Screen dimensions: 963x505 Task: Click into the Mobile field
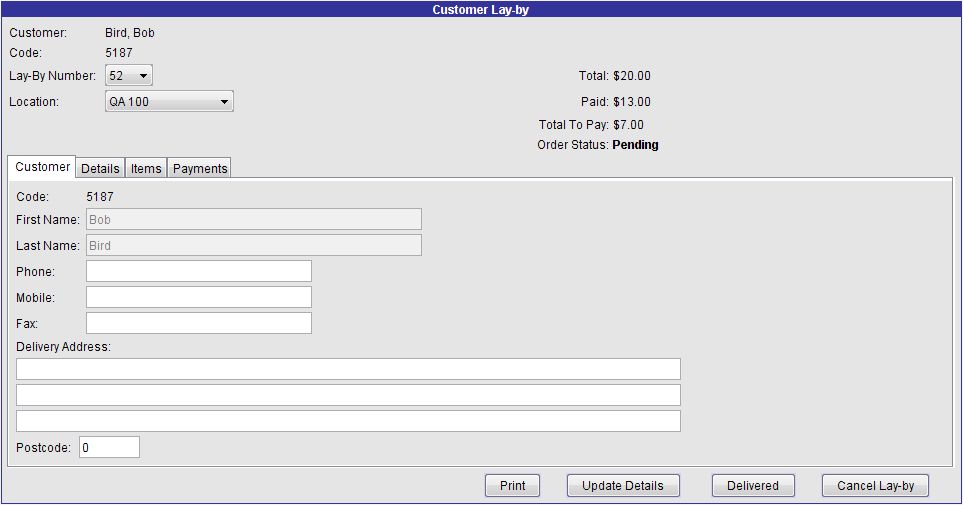[x=199, y=297]
